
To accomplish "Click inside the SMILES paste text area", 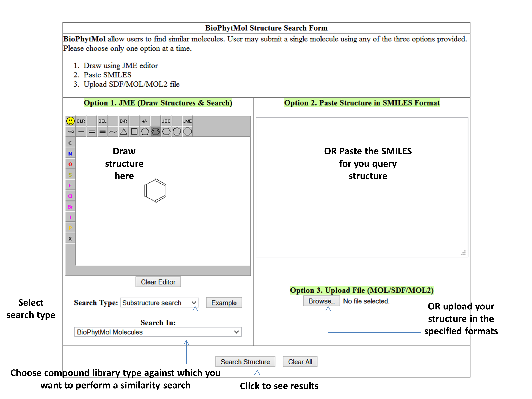I will [362, 217].
